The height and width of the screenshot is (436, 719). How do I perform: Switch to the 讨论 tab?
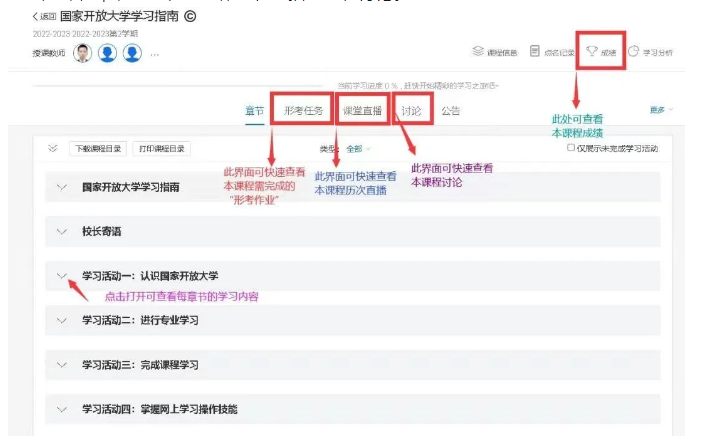click(411, 110)
